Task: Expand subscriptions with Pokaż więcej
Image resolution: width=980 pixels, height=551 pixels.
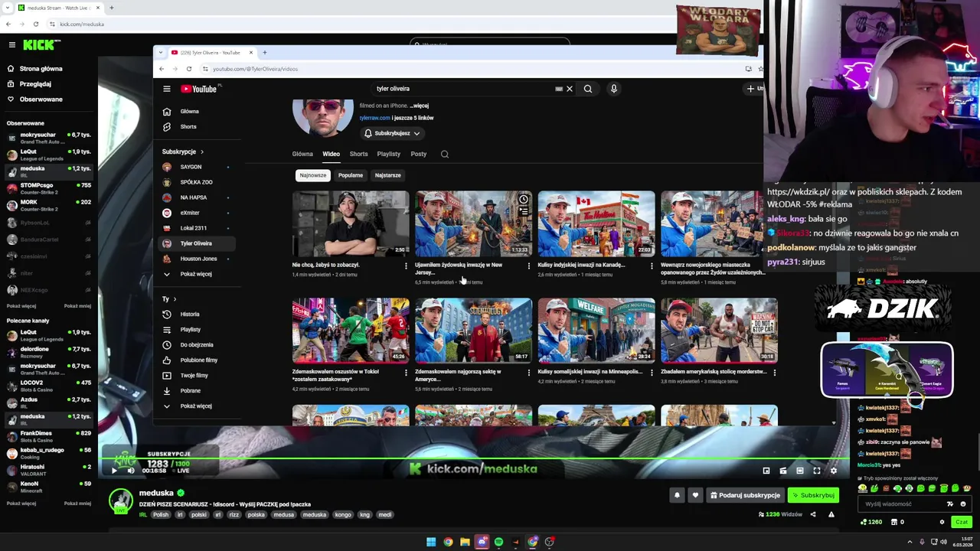Action: [x=195, y=274]
